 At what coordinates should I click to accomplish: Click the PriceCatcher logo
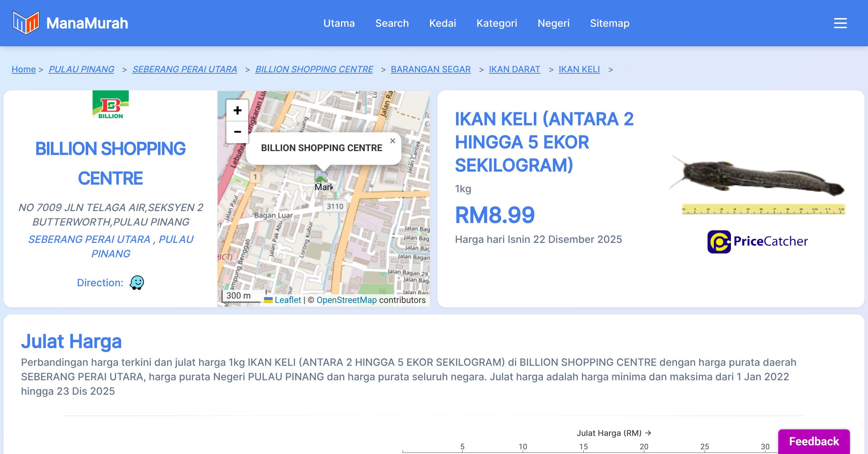pos(757,241)
